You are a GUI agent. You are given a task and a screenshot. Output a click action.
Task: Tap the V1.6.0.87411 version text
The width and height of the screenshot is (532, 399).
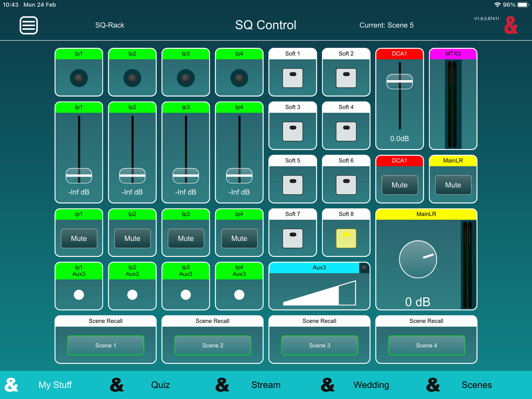[x=487, y=19]
